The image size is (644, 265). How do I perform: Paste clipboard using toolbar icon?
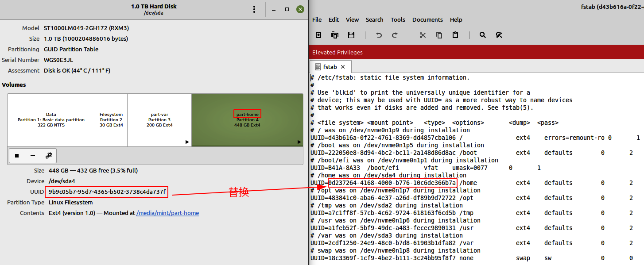pos(455,35)
